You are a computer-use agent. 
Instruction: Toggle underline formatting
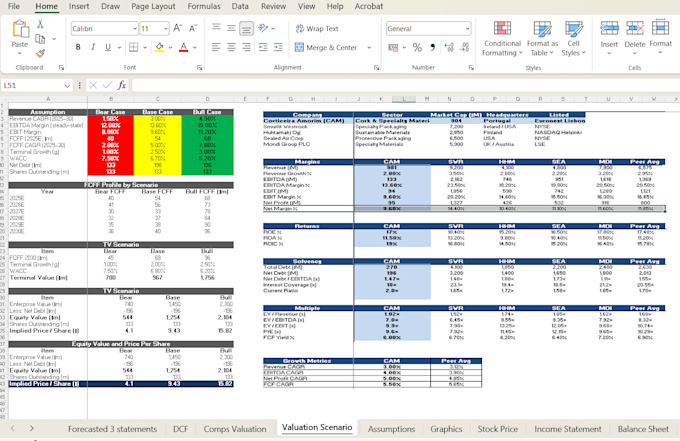[108, 47]
